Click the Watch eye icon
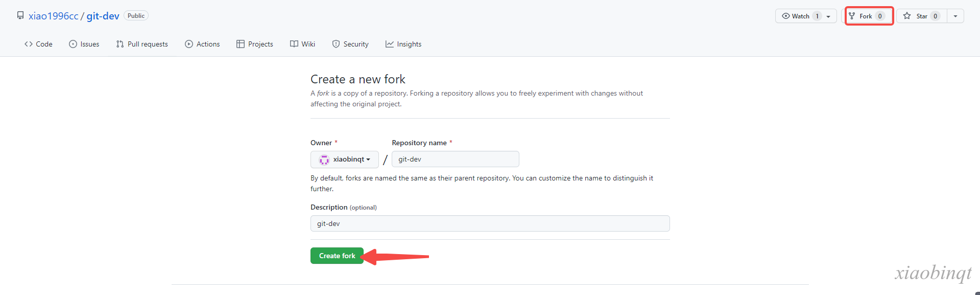980x295 pixels. click(x=786, y=16)
